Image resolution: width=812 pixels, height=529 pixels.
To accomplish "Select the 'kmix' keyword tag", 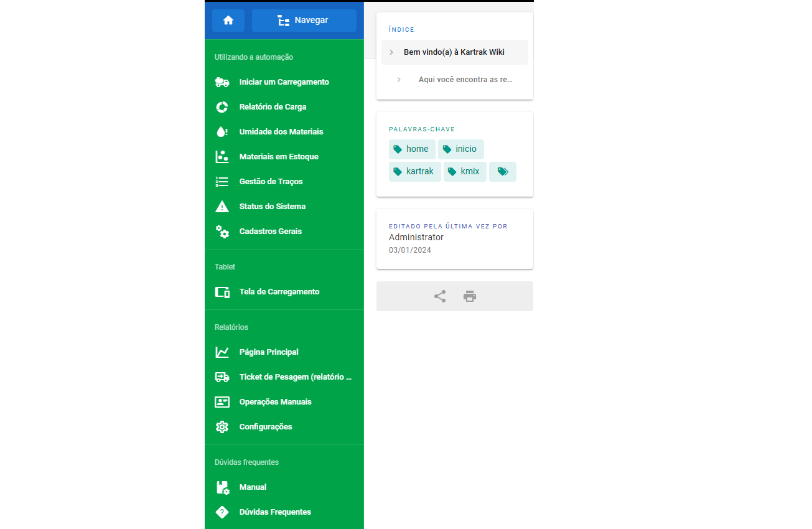I will pos(465,172).
